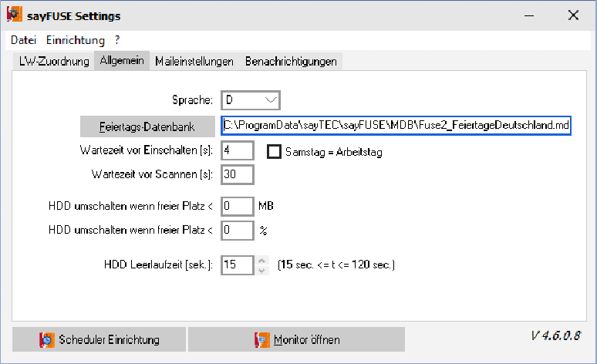Image resolution: width=597 pixels, height=364 pixels.
Task: Click the sayFUSE app icon in title bar
Action: point(14,15)
